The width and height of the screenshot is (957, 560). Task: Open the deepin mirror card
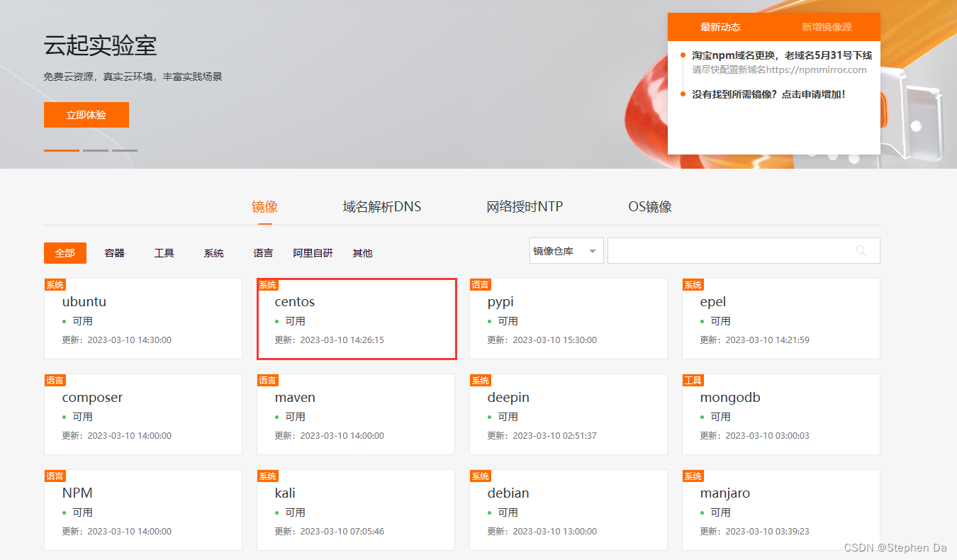(569, 414)
